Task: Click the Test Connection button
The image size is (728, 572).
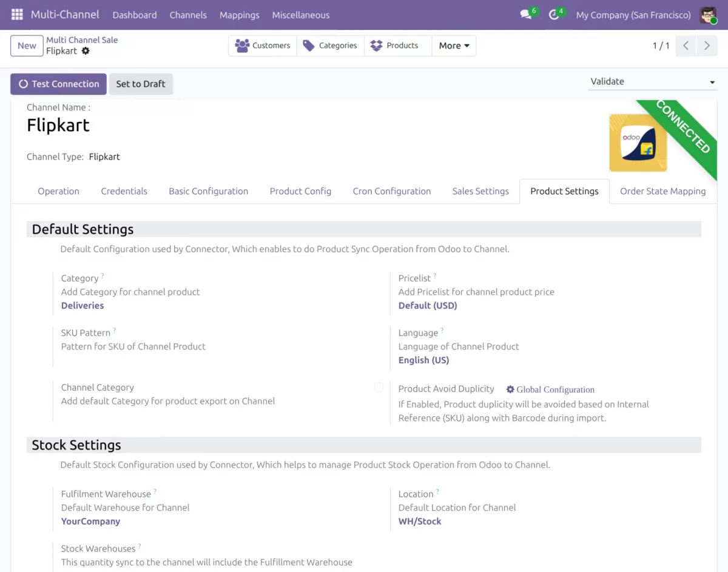Action: (x=59, y=84)
